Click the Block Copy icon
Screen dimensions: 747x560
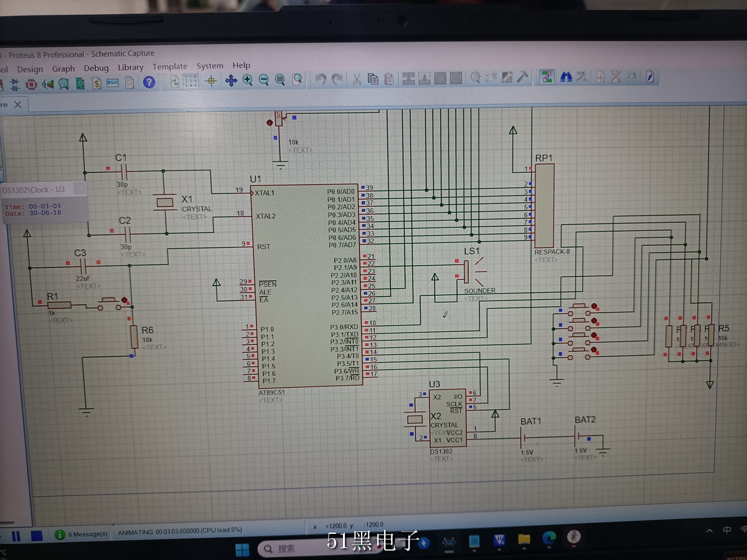click(x=408, y=78)
